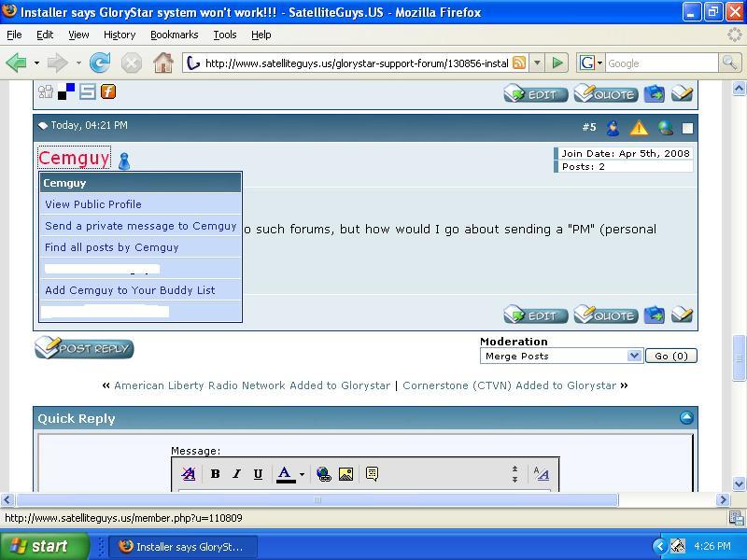Click the multi-quote icon on post #5
The height and width of the screenshot is (560, 747).
(655, 315)
